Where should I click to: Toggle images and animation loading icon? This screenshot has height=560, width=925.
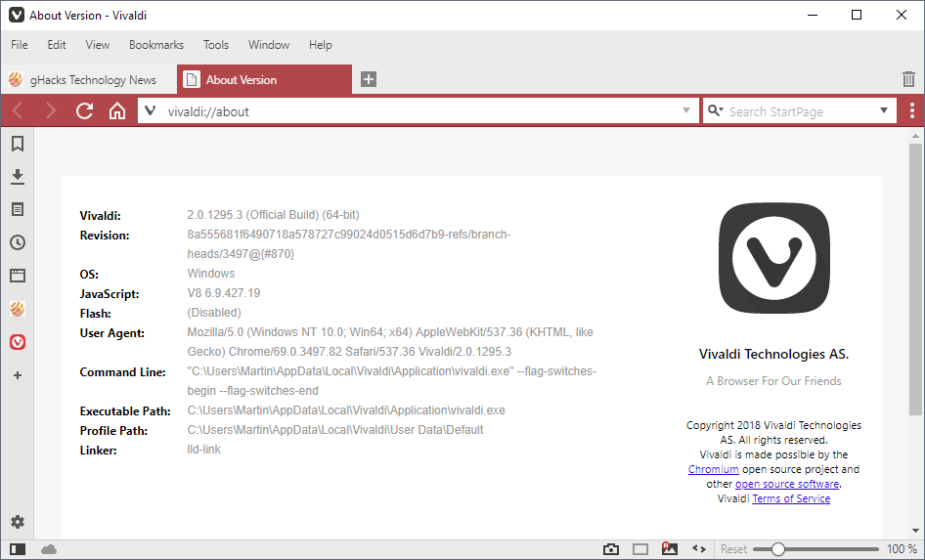click(670, 549)
